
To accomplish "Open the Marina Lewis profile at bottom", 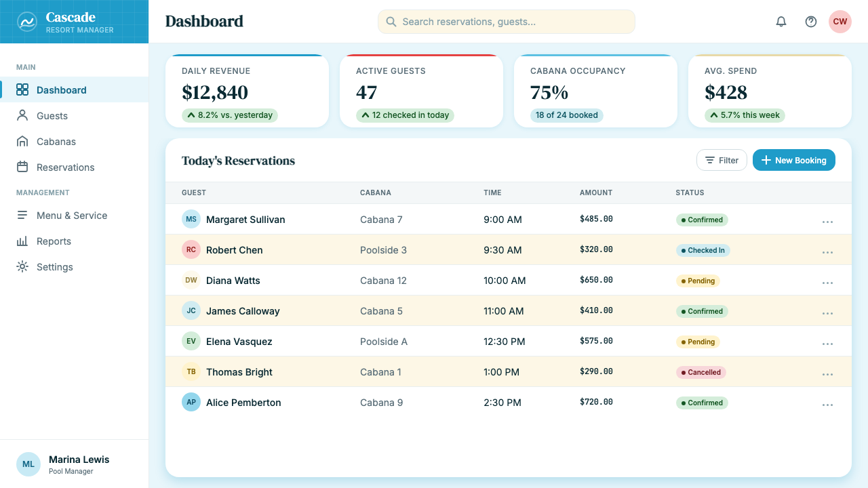I will 75,464.
